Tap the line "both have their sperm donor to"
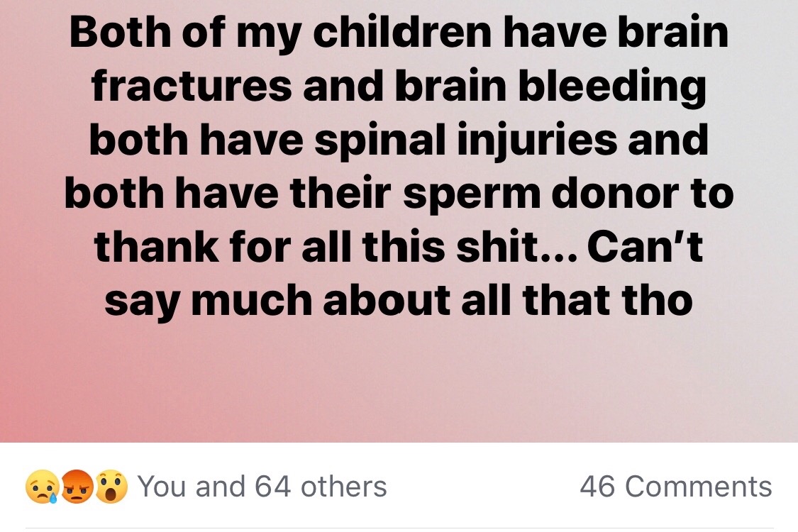This screenshot has width=798, height=532. [x=399, y=194]
